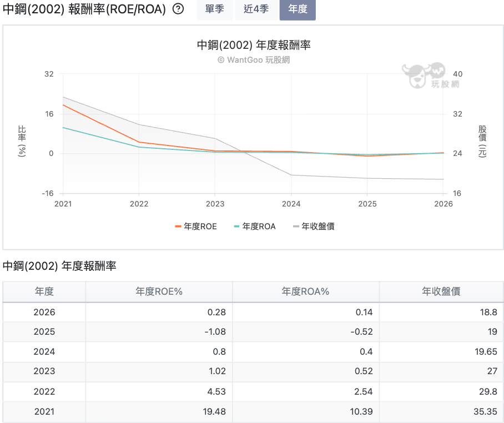Click ROE value 1.02
Viewport: 504px width, 423px height.
[217, 371]
